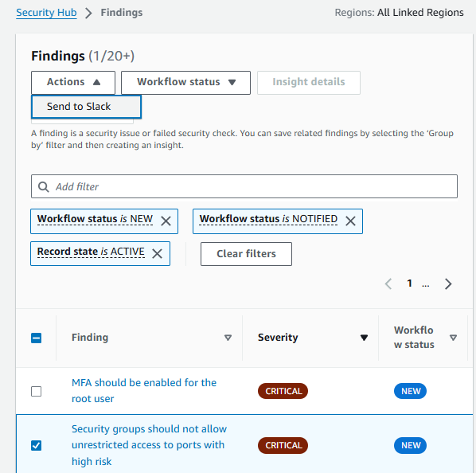Check the MFA root user finding checkbox
The height and width of the screenshot is (473, 476).
point(37,391)
